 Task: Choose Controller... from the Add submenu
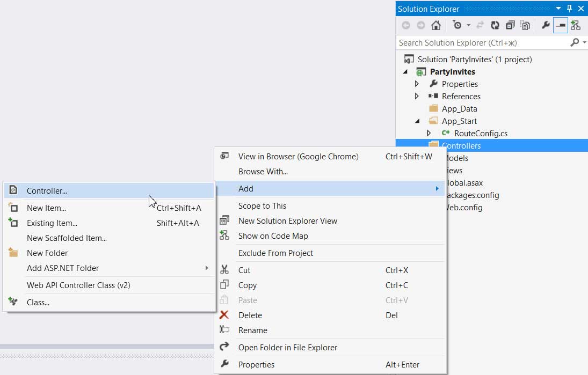pyautogui.click(x=108, y=190)
